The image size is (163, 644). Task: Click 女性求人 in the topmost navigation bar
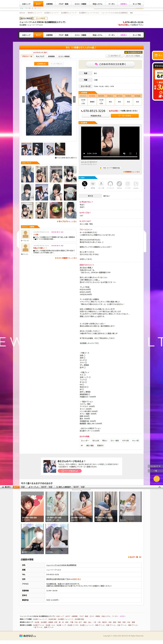click(124, 4)
